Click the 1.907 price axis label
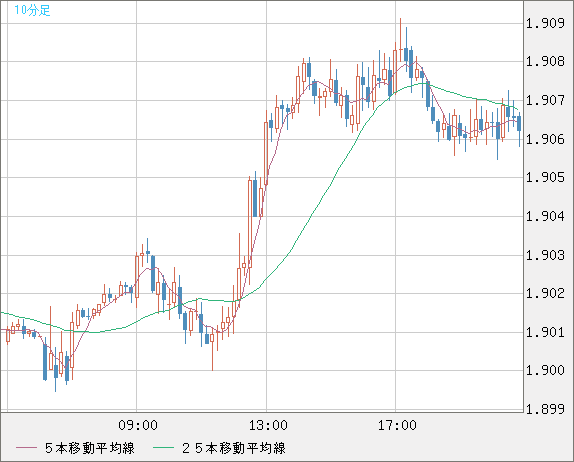The image size is (574, 462). (545, 100)
